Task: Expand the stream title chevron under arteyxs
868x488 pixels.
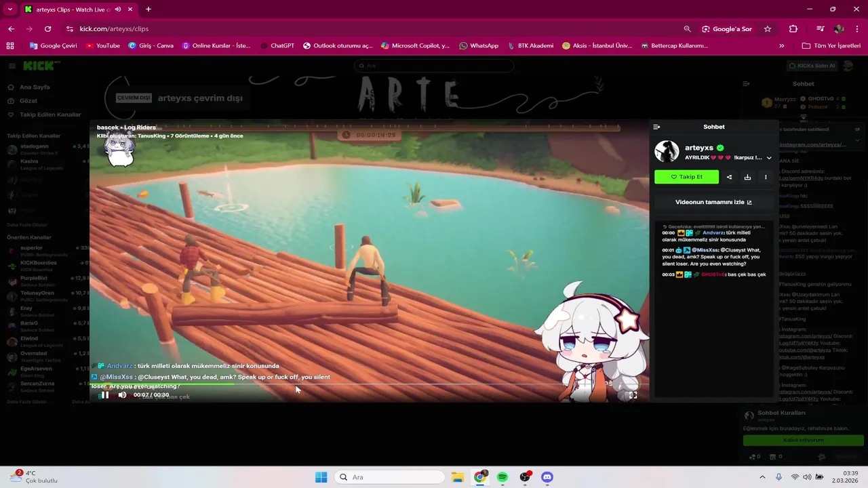Action: 769,158
